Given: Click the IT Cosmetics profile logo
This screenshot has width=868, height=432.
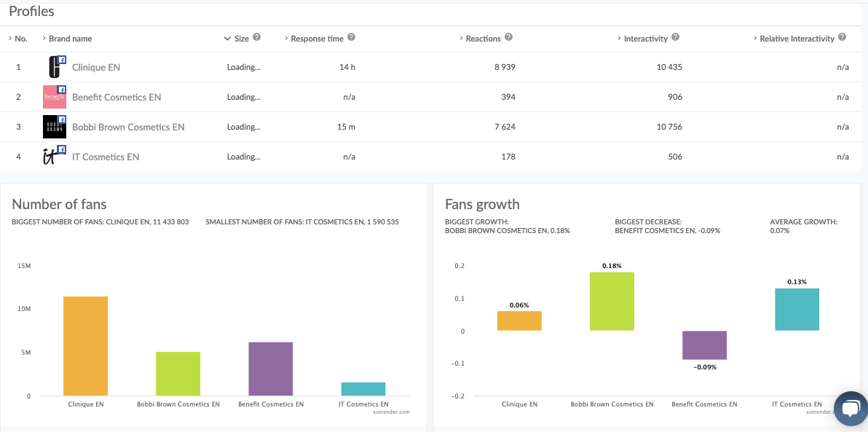Looking at the screenshot, I should coord(55,157).
